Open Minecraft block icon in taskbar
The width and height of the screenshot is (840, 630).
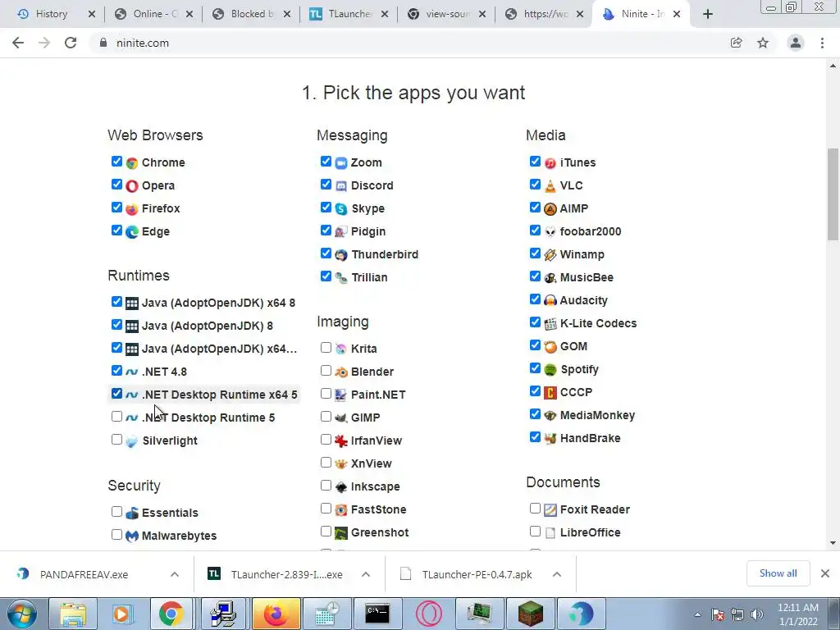(531, 614)
